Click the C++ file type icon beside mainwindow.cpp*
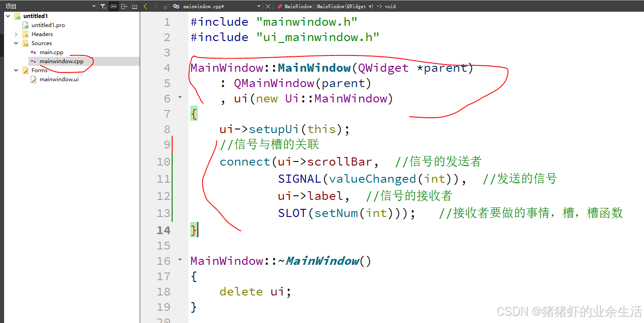The image size is (644, 323). (x=176, y=6)
